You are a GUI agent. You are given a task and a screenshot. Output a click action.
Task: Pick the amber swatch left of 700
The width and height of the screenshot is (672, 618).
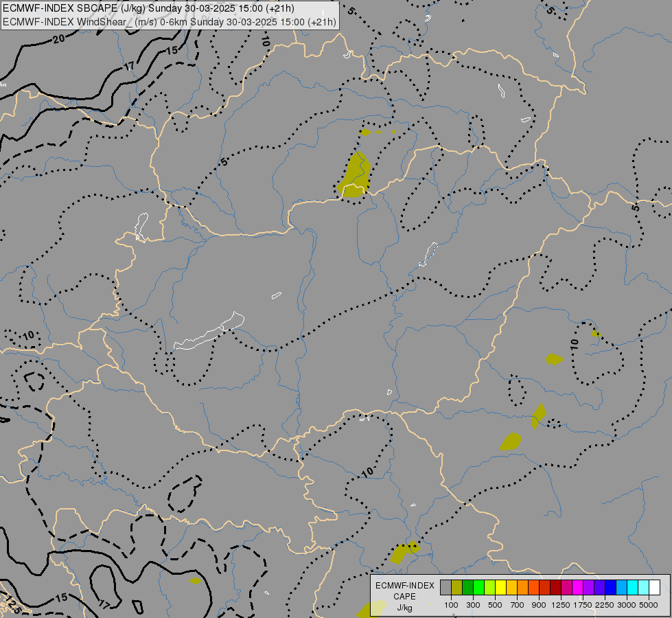511,588
